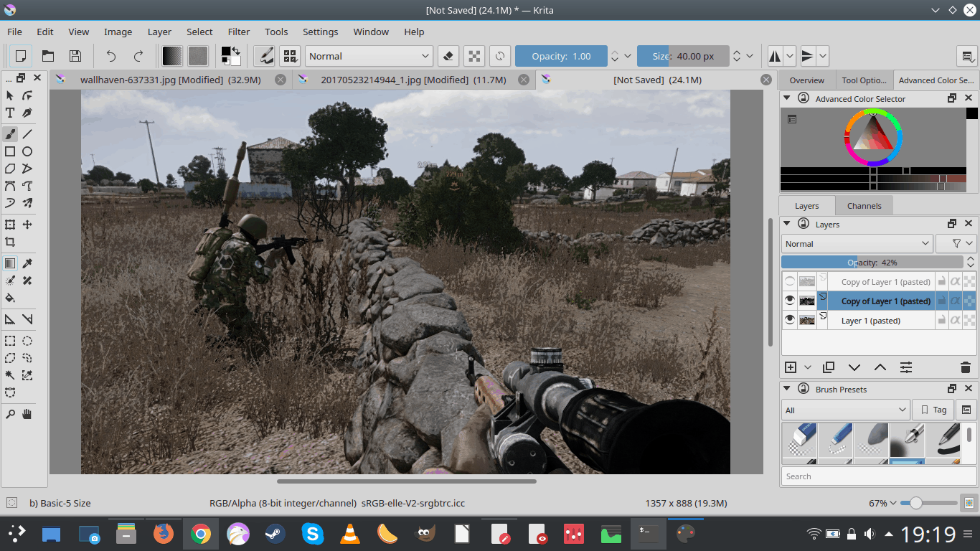Open the zoom level 67% dropdown

[x=882, y=503]
